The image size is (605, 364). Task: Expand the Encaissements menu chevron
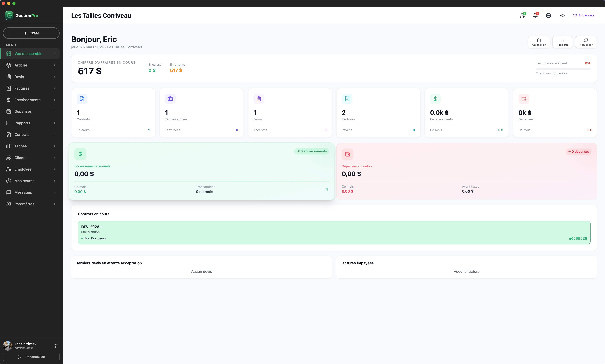tap(54, 100)
